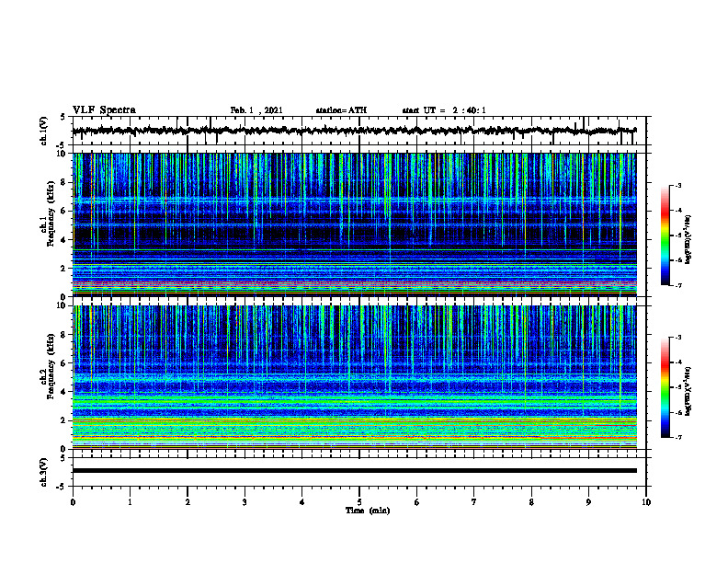Viewport: 728px width, 563px height.
Task: Click the ch.1 "Frequency (kHz)" axis label
Action: [51, 214]
